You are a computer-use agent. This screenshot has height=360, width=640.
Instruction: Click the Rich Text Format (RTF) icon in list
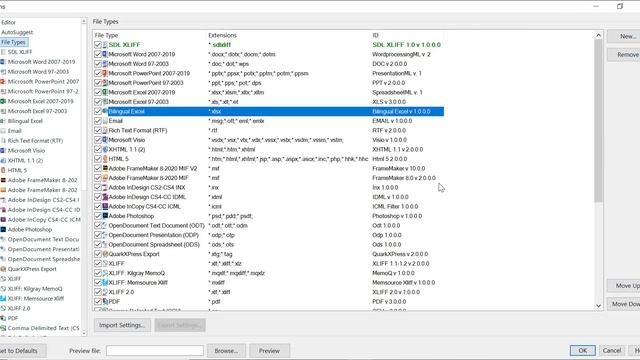[x=105, y=131]
